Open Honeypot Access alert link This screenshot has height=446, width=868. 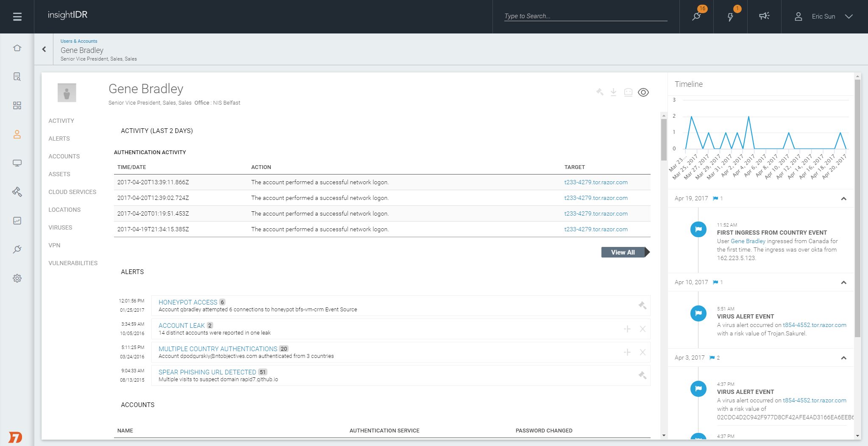188,302
